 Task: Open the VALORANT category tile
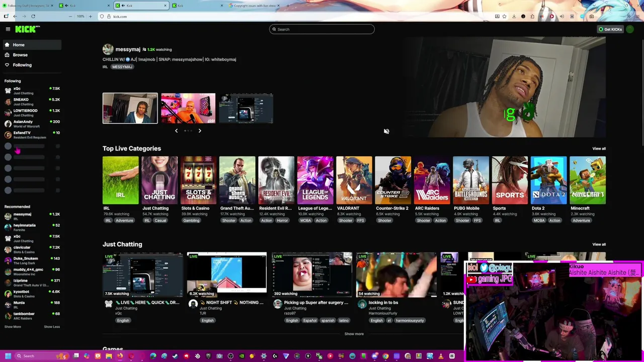tap(354, 180)
